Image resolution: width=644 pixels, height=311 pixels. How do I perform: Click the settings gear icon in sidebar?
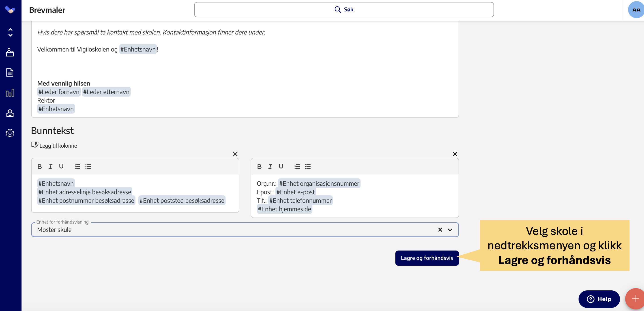10,133
